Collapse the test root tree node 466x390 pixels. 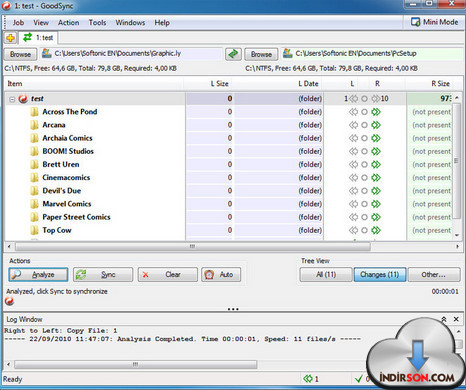click(12, 99)
